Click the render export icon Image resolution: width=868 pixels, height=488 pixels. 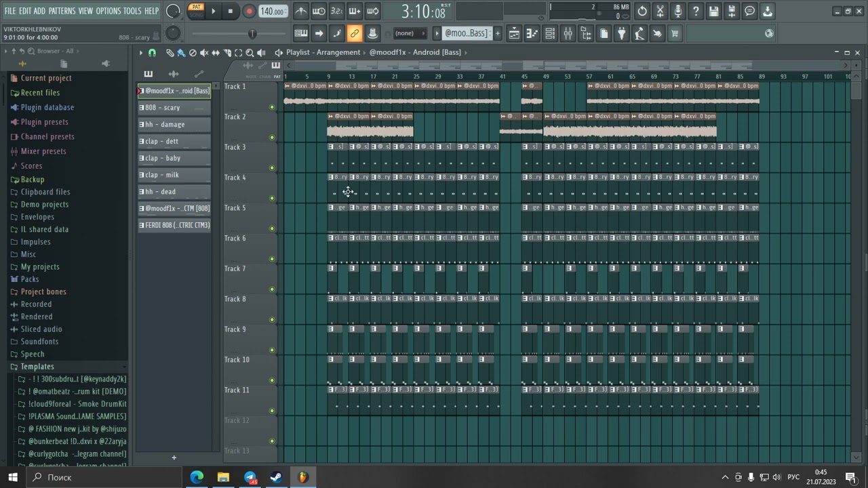click(x=732, y=11)
